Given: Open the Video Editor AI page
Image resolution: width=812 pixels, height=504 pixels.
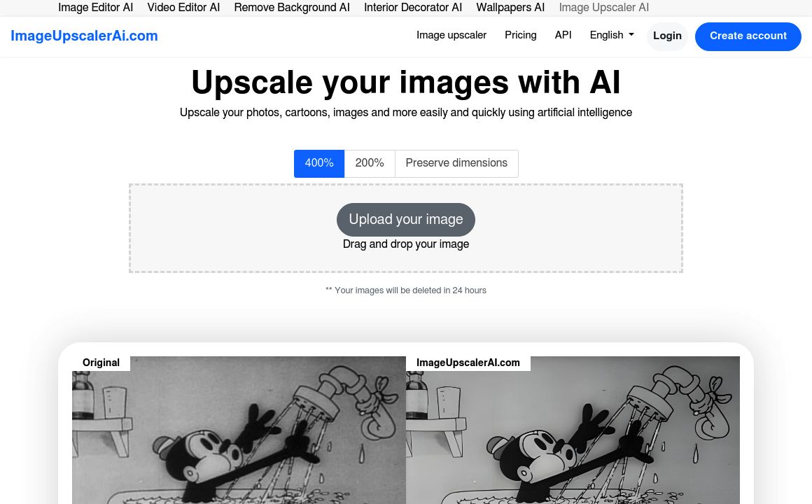Looking at the screenshot, I should pyautogui.click(x=183, y=8).
